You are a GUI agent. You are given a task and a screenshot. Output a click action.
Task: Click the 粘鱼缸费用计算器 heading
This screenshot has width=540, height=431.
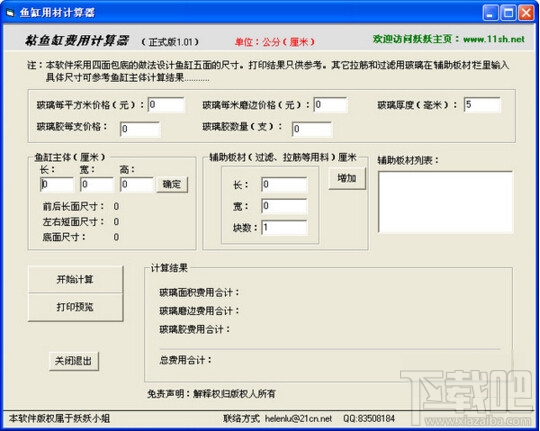(76, 41)
